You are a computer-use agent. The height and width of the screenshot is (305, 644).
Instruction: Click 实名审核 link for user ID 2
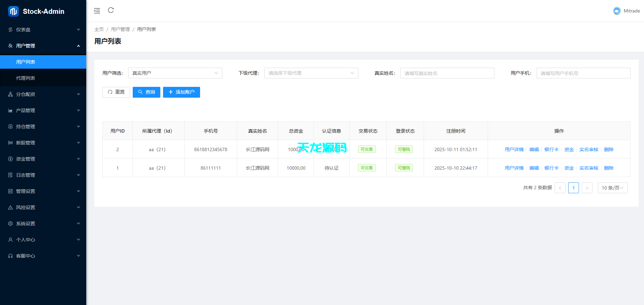[x=589, y=149]
